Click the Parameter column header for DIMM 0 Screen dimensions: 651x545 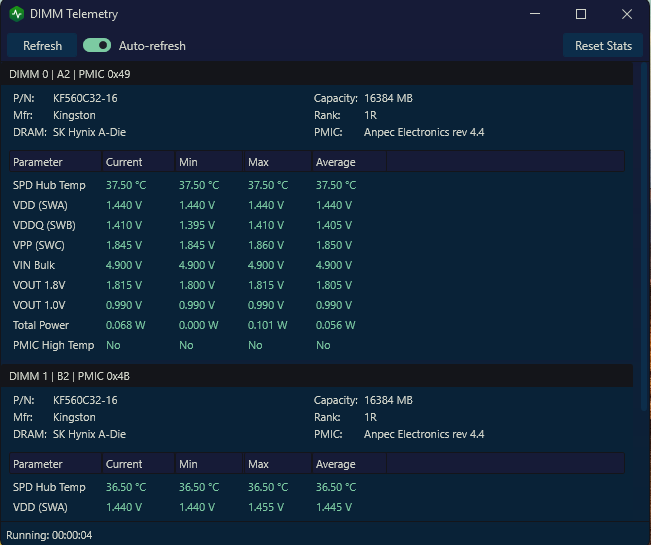click(56, 162)
